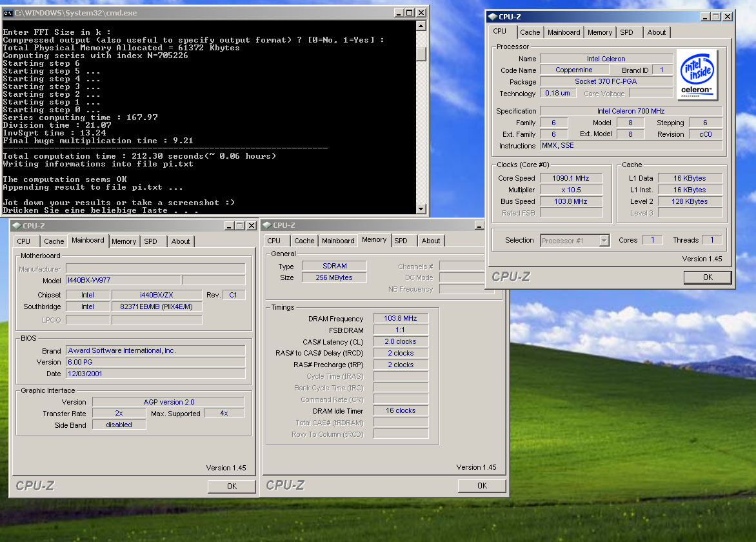Click the SDRAM memory type value

(334, 266)
